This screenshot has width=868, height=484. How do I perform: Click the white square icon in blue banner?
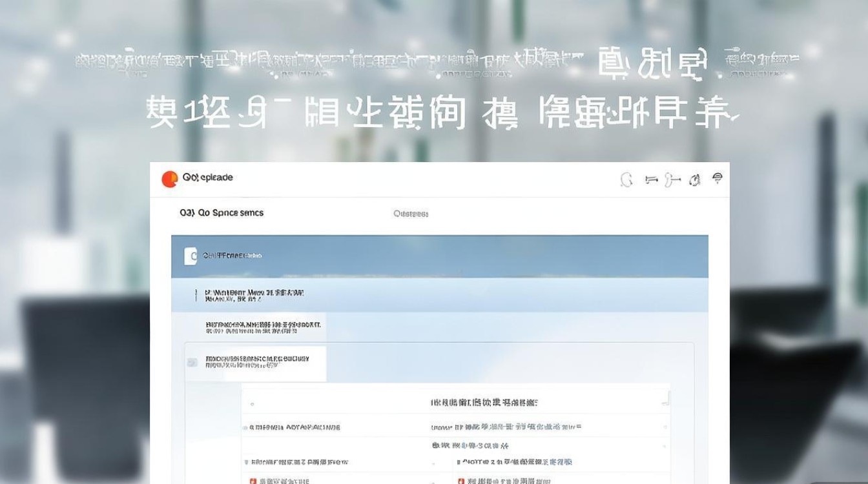190,256
